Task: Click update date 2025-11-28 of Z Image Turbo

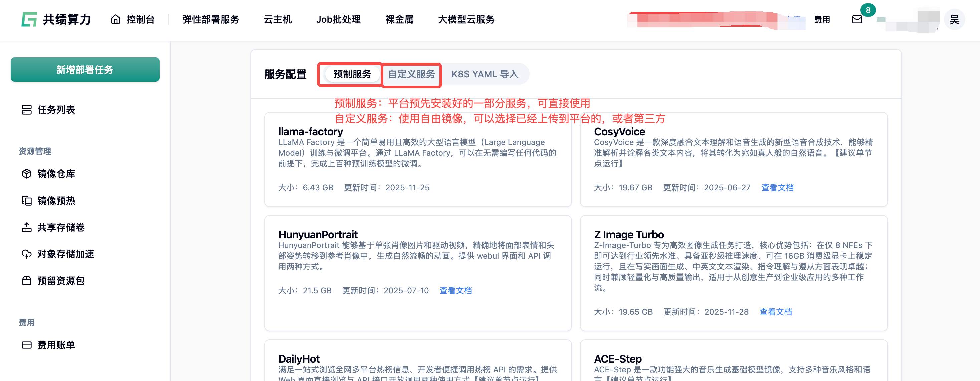Action: tap(726, 312)
